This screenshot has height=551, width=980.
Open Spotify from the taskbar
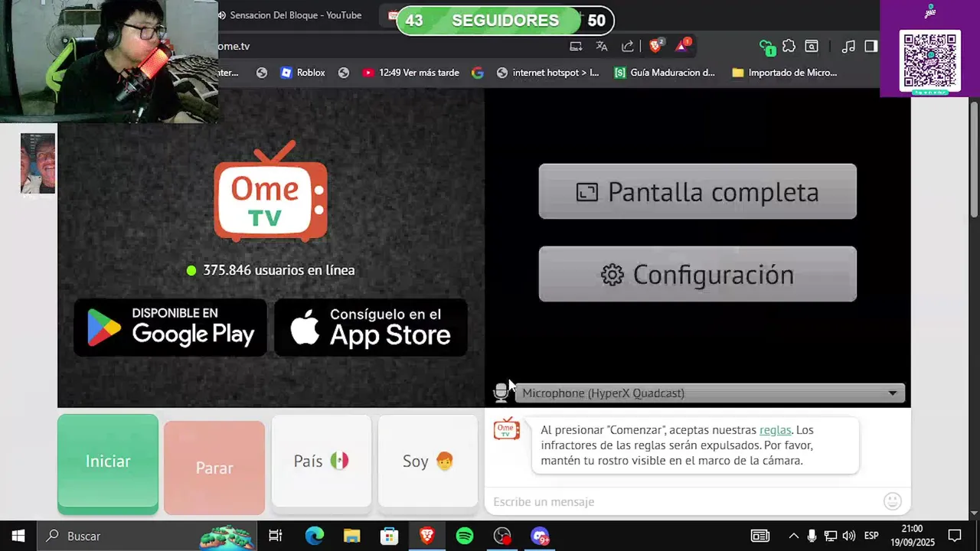[x=465, y=536]
